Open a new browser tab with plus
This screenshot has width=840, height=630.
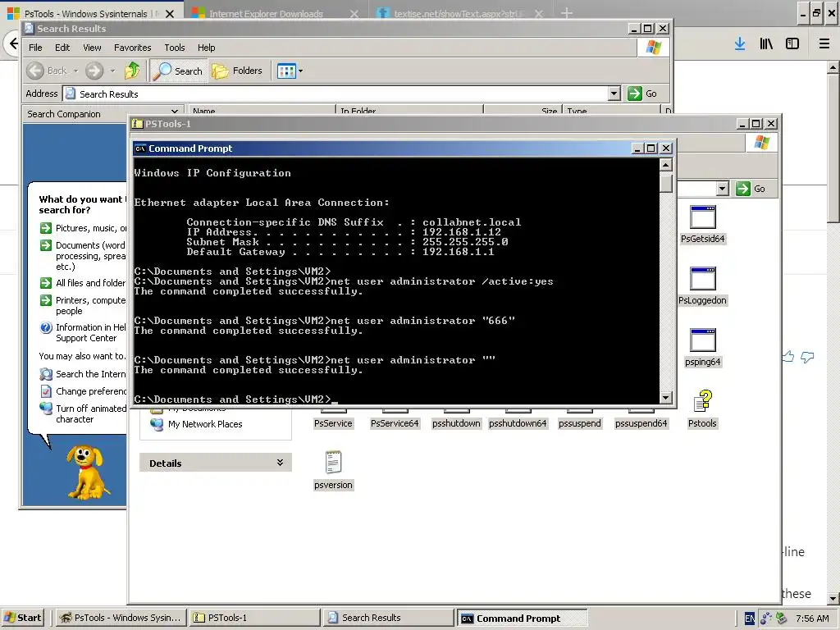[567, 13]
